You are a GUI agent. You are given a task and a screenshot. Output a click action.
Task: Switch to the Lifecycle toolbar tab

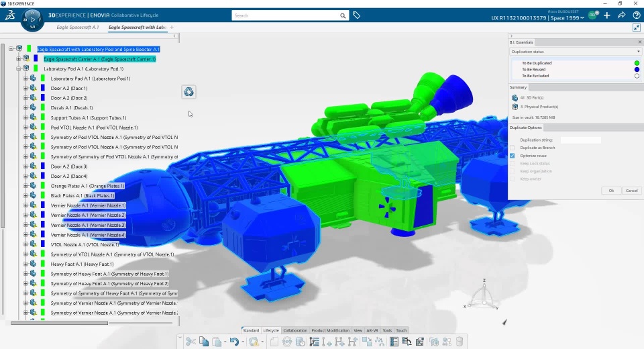[x=270, y=330]
